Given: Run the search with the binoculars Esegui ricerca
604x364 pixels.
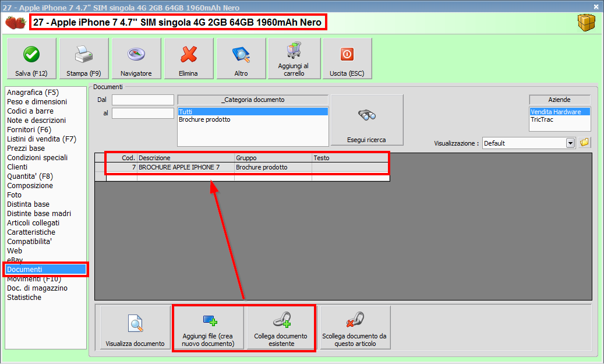Looking at the screenshot, I should (367, 120).
